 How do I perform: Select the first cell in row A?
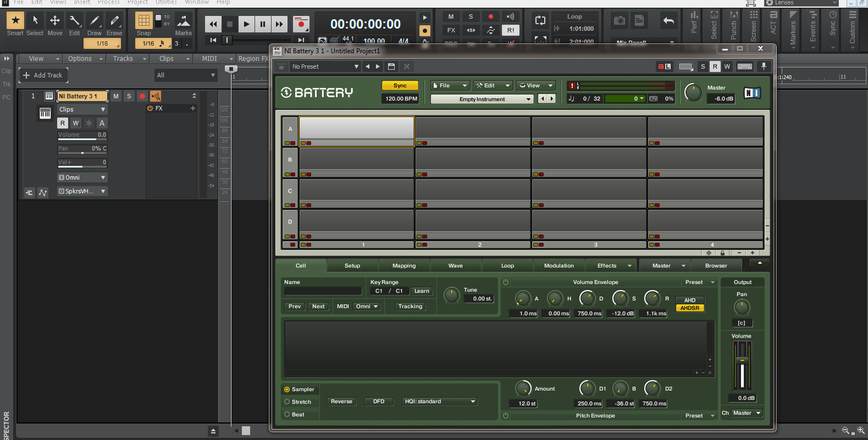coord(356,131)
